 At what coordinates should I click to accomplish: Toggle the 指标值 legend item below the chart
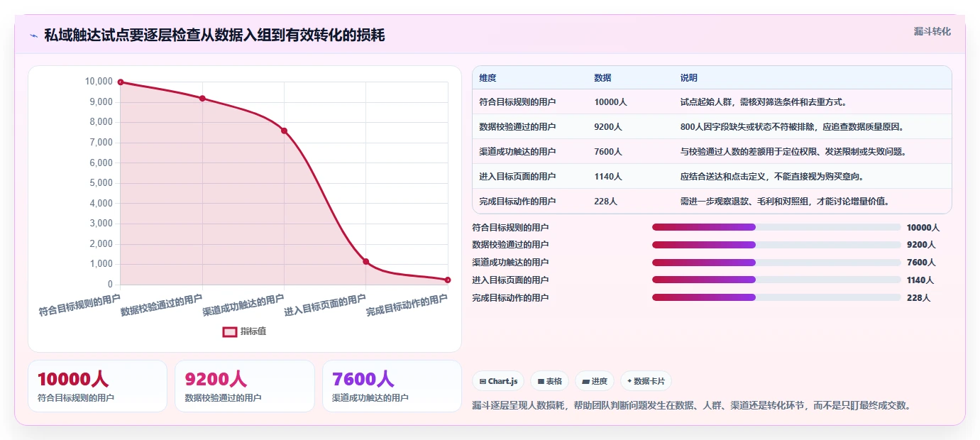[245, 331]
